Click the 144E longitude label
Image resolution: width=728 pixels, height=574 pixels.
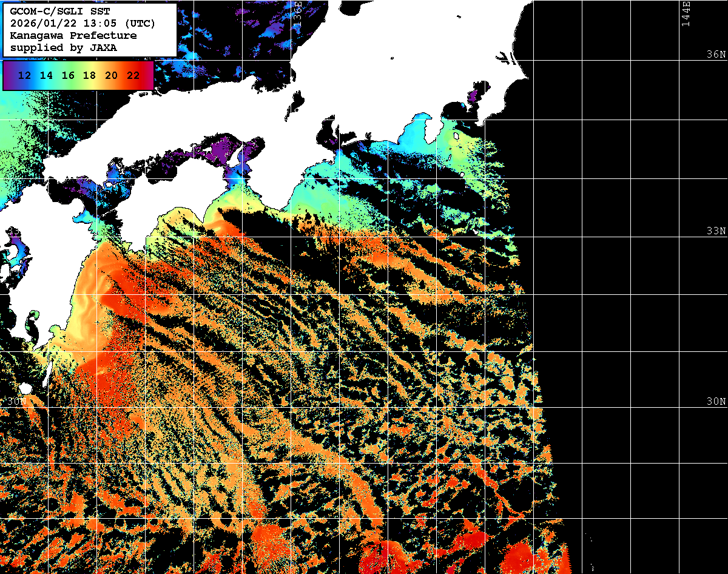tap(686, 13)
